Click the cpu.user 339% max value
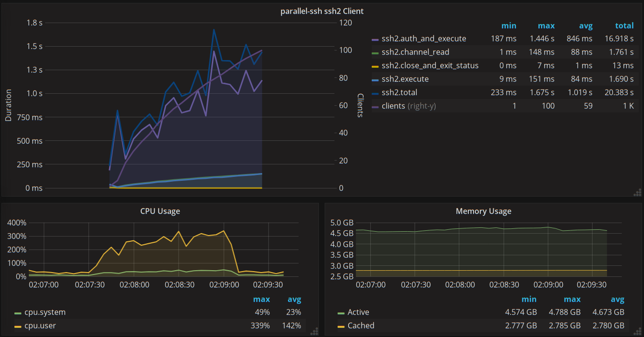Viewport: 644px width, 337px height. tap(261, 325)
